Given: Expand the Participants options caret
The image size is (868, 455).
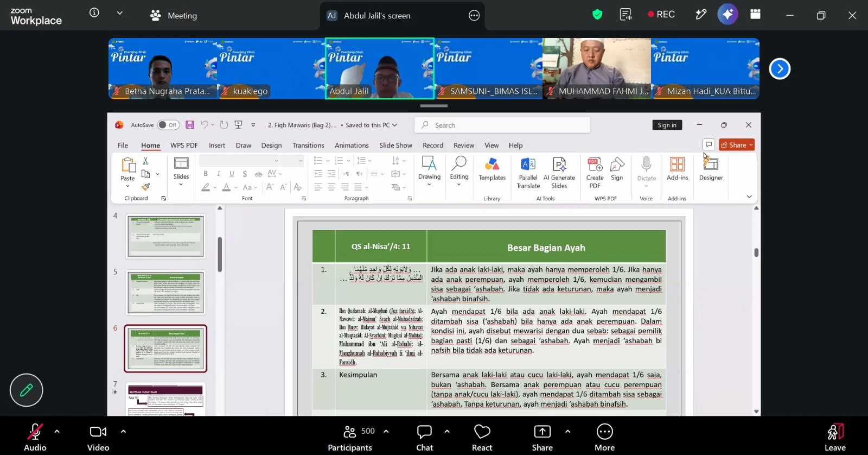Looking at the screenshot, I should (x=386, y=432).
